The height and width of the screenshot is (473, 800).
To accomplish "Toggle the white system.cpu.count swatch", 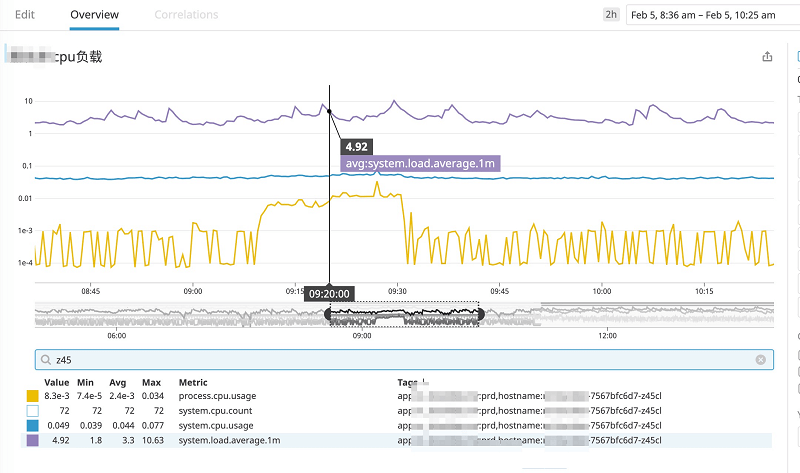I will click(33, 411).
